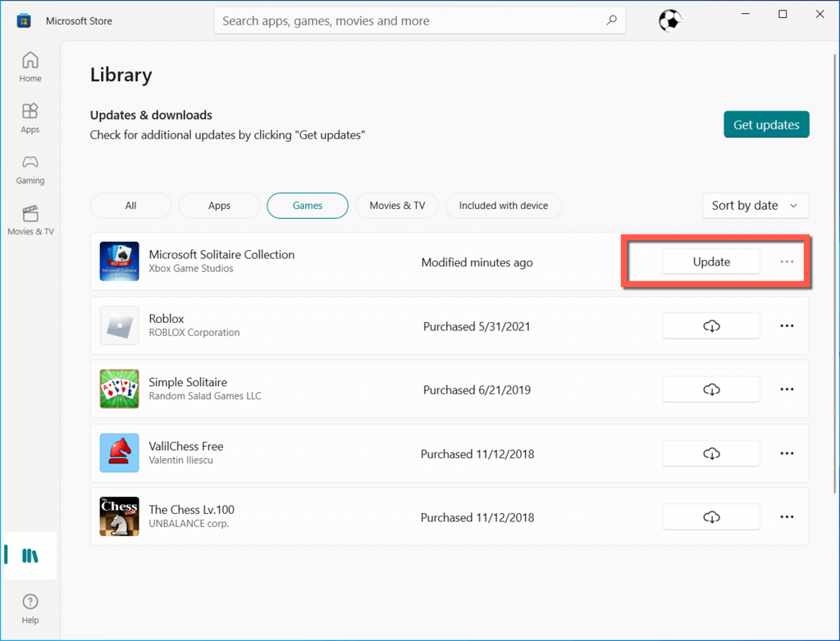Viewport: 840px width, 641px height.
Task: Open the Home section in sidebar
Action: pos(30,67)
